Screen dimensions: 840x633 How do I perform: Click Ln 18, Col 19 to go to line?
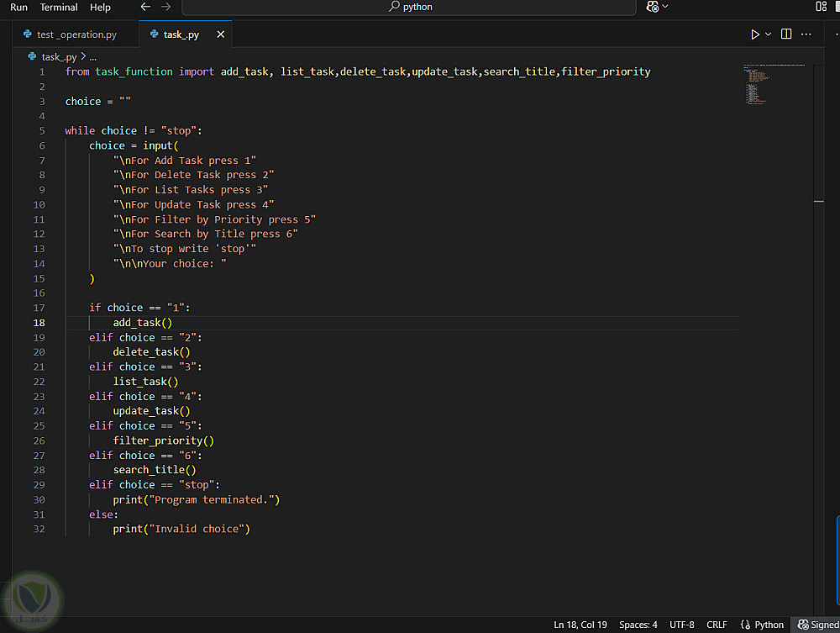coord(580,625)
